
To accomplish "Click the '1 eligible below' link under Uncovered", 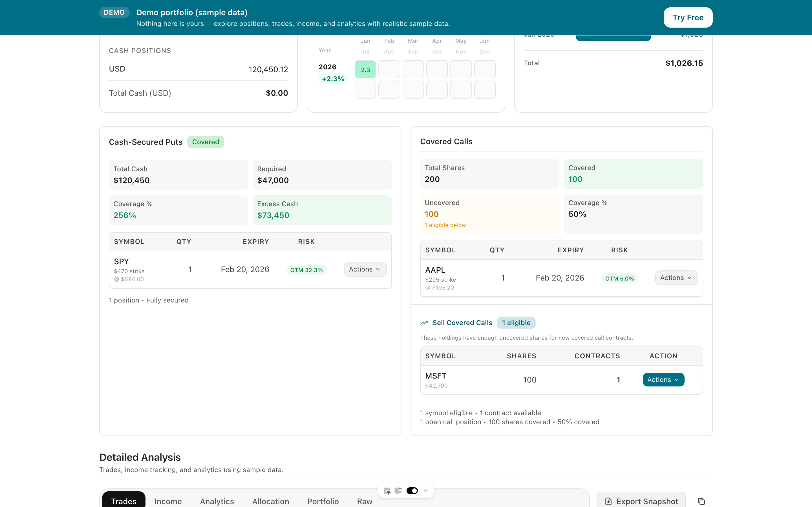I will pos(445,225).
